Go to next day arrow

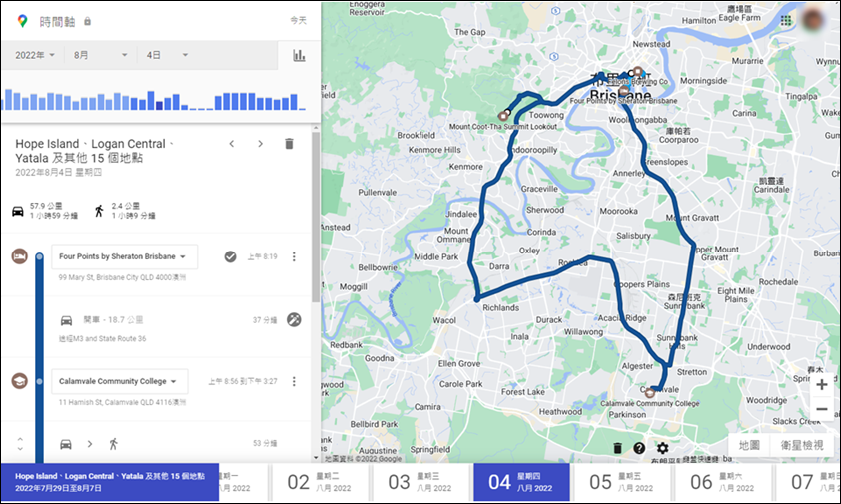coord(260,143)
